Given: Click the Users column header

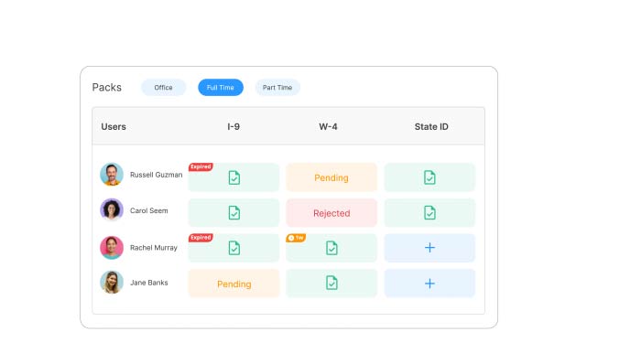Looking at the screenshot, I should (114, 126).
